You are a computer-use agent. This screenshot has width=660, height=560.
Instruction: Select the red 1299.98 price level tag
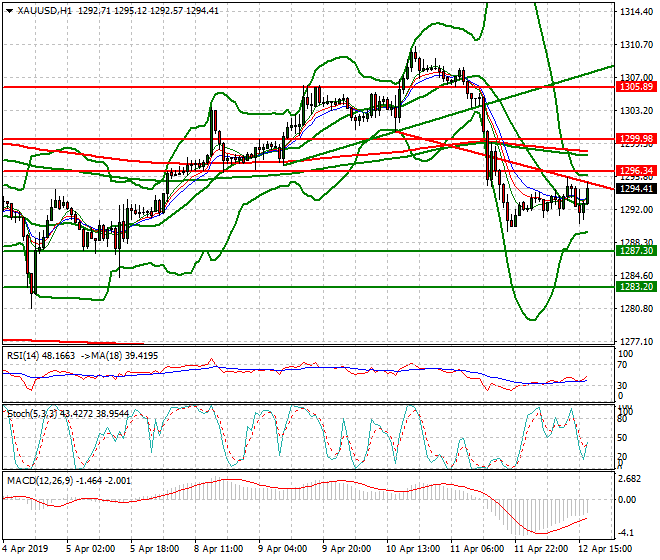(x=636, y=139)
